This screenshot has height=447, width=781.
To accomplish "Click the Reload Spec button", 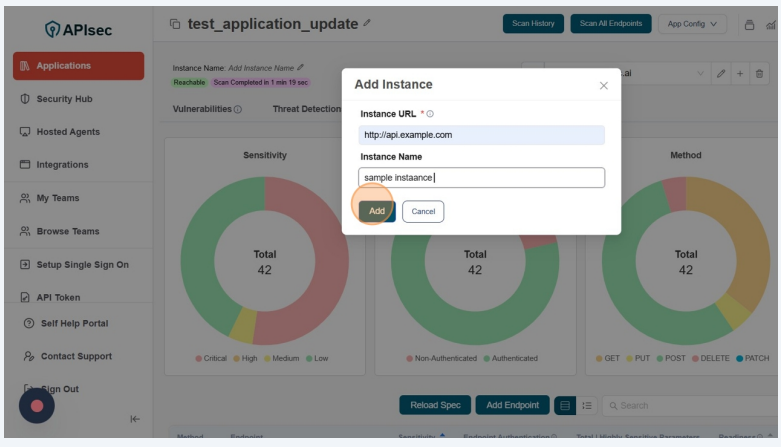I will (435, 405).
